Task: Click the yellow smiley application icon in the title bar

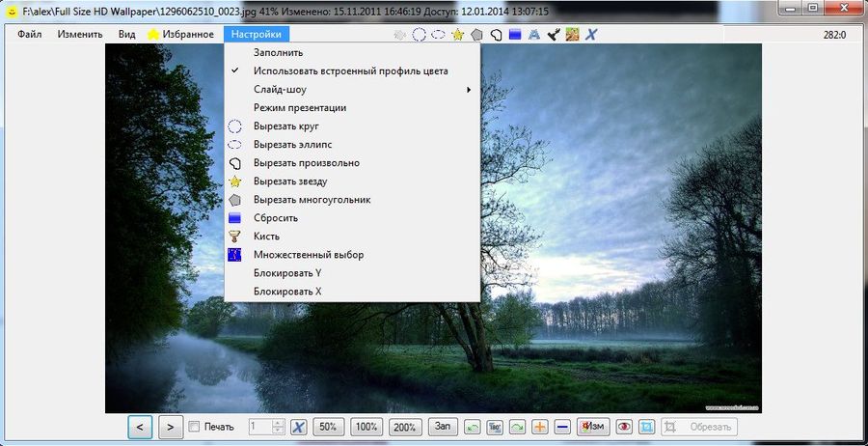Action: click(11, 11)
